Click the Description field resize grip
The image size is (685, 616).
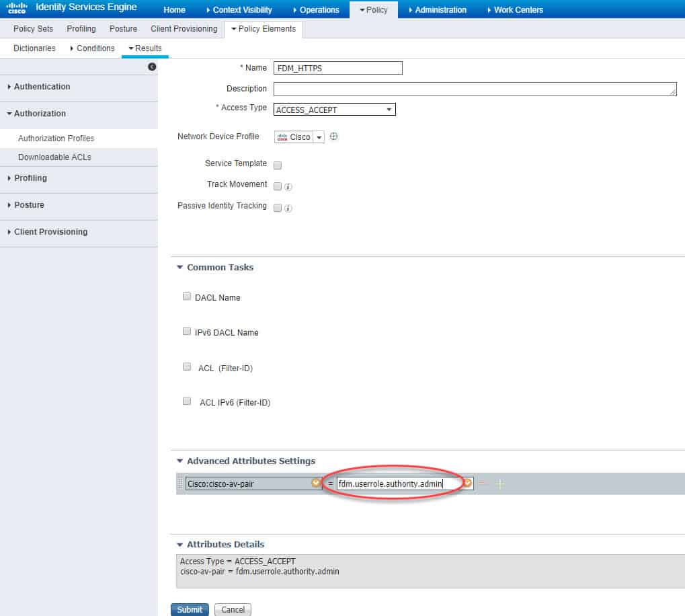pos(673,91)
